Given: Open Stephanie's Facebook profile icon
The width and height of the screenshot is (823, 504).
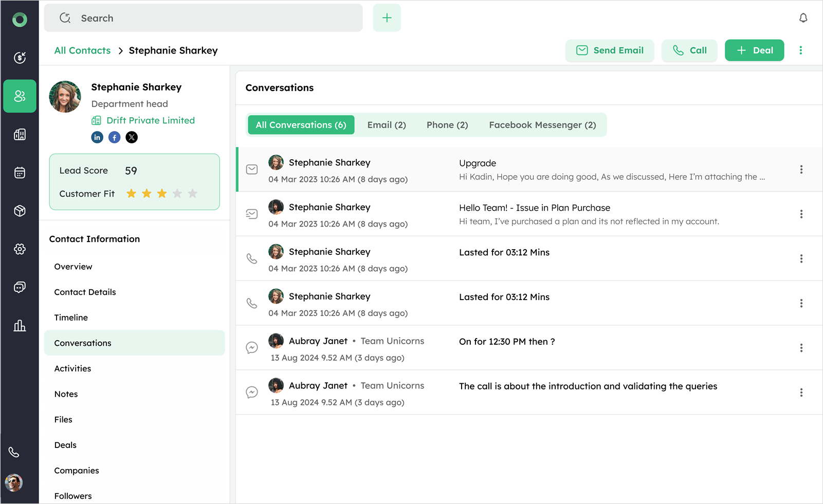Looking at the screenshot, I should (x=115, y=137).
